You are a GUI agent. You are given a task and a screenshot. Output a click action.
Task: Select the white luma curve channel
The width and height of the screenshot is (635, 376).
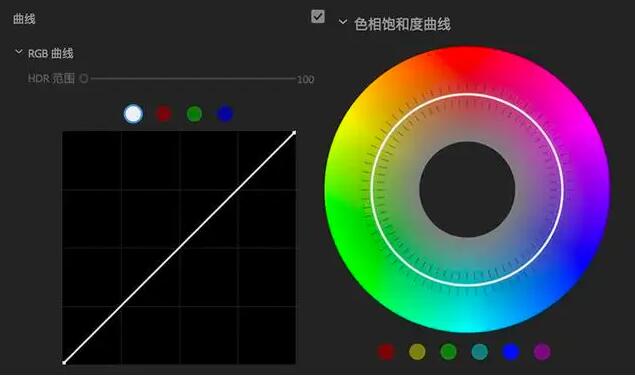(x=133, y=114)
